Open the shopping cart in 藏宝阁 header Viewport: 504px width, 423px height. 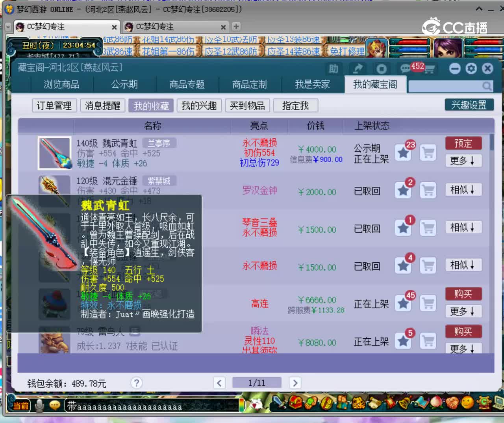[430, 69]
